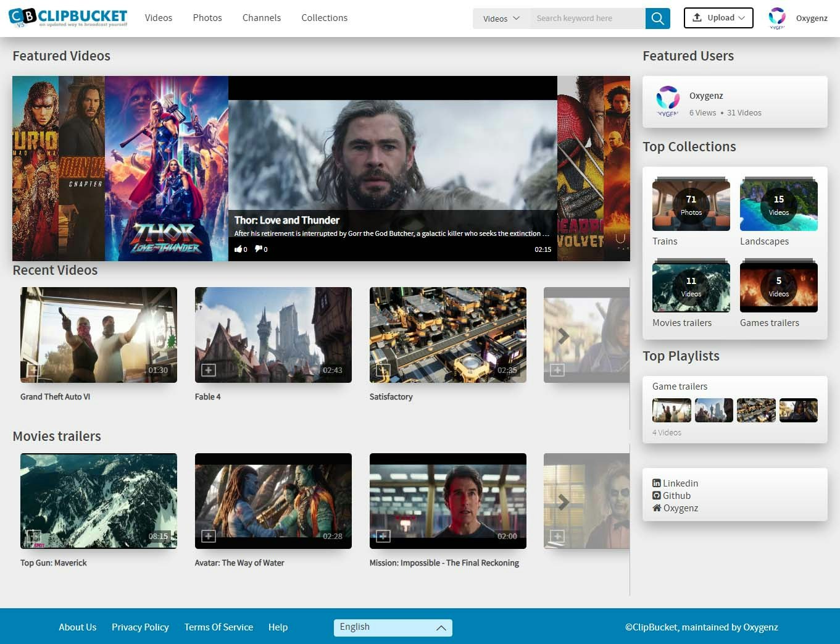Click the Linkedin icon link
Viewport: 840px width, 644px height.
657,483
